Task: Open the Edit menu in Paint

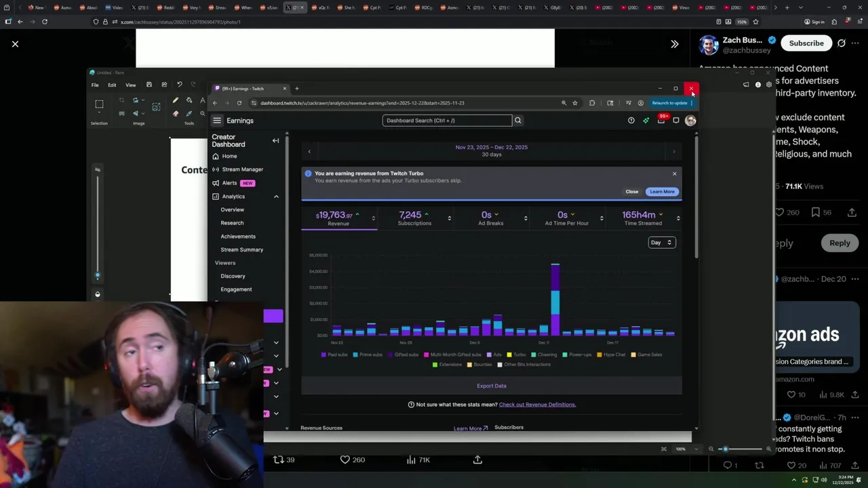Action: point(112,85)
